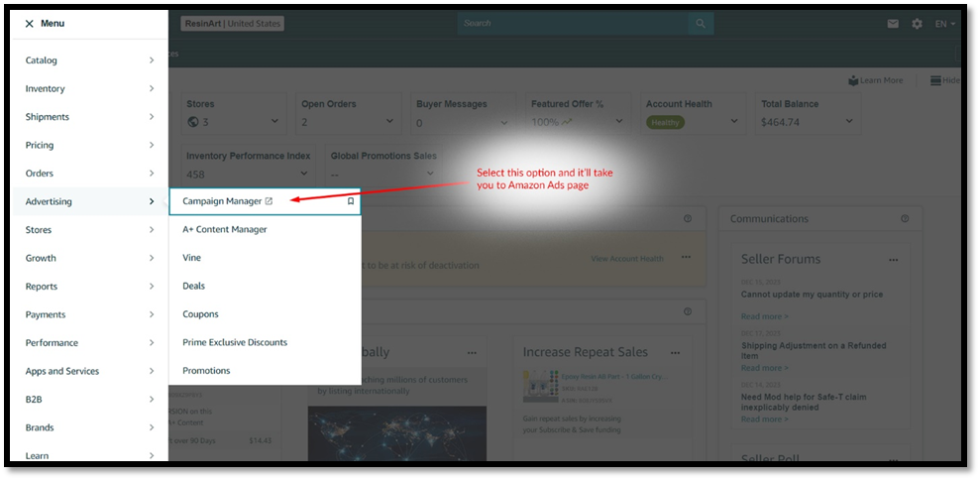Expand the Reports menu chevron

[152, 286]
